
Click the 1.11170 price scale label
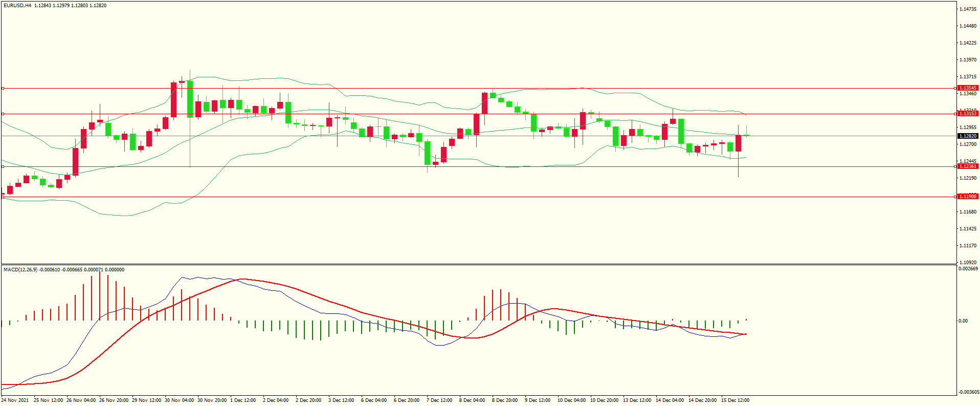click(x=968, y=246)
